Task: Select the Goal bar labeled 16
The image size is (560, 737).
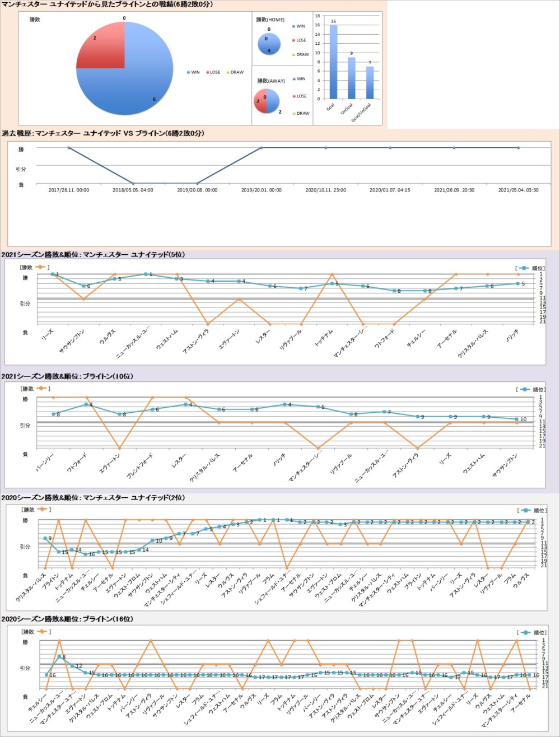Action: click(334, 62)
